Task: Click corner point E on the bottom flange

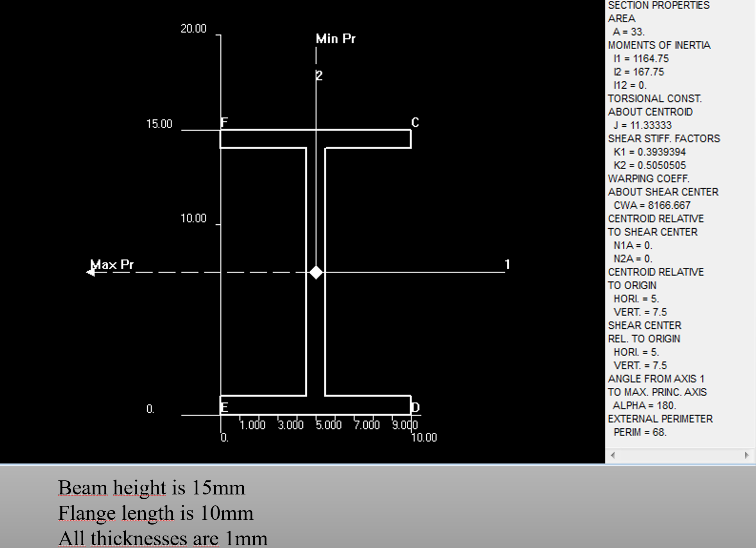Action: pos(224,408)
